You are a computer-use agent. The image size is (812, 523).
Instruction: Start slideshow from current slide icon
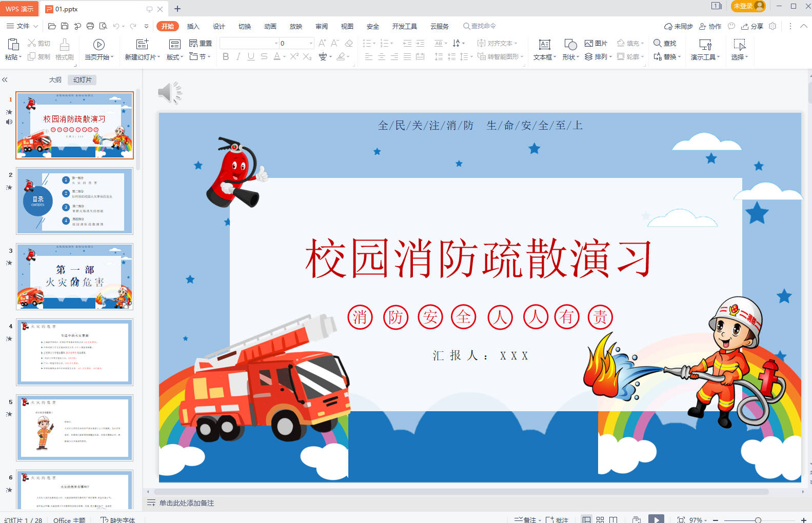pos(99,45)
